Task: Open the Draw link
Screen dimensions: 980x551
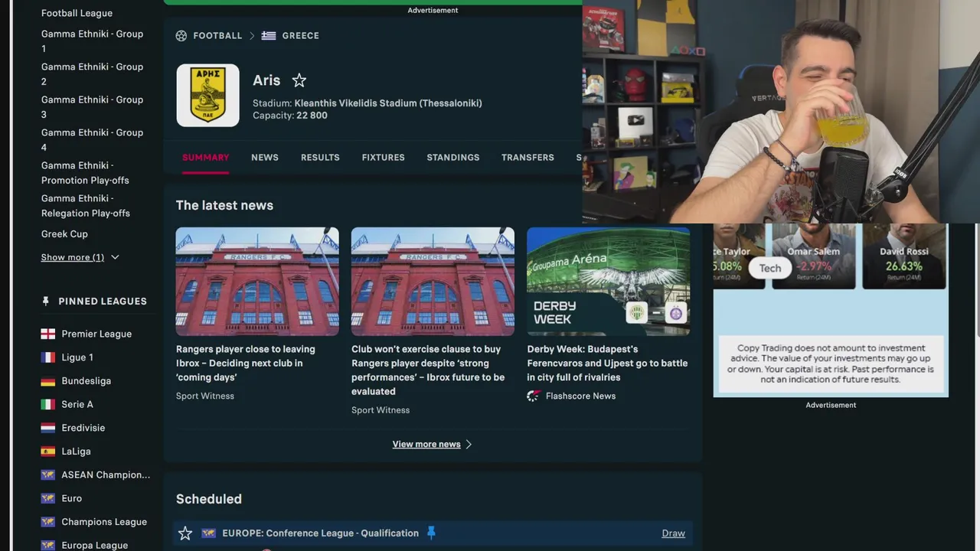Action: [674, 533]
